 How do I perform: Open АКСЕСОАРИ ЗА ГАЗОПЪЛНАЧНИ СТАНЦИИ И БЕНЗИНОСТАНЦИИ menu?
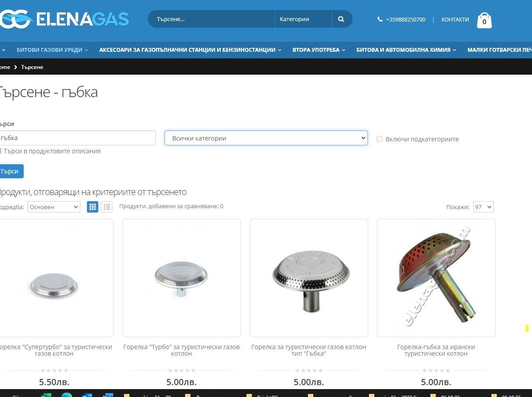pyautogui.click(x=190, y=50)
